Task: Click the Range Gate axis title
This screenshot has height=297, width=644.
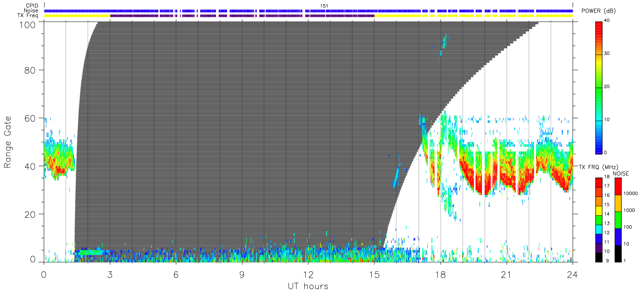Action: tap(8, 142)
